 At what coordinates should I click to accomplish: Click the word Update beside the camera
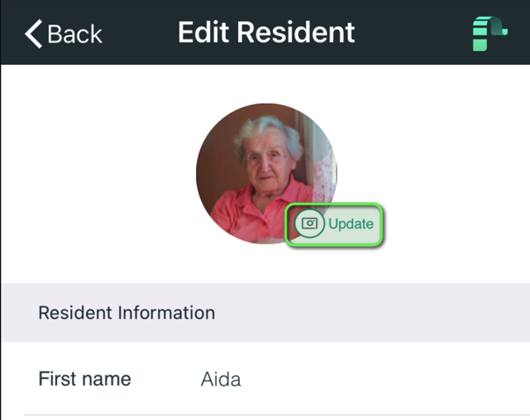click(351, 224)
